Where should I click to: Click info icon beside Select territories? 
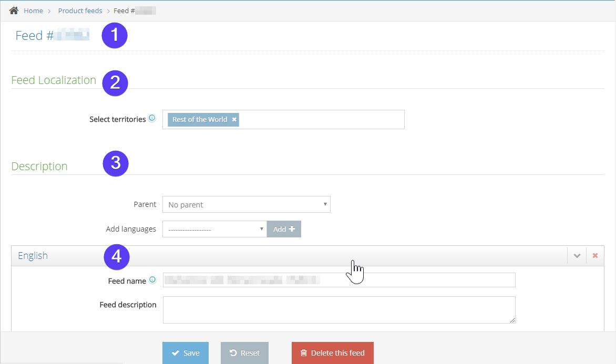152,119
